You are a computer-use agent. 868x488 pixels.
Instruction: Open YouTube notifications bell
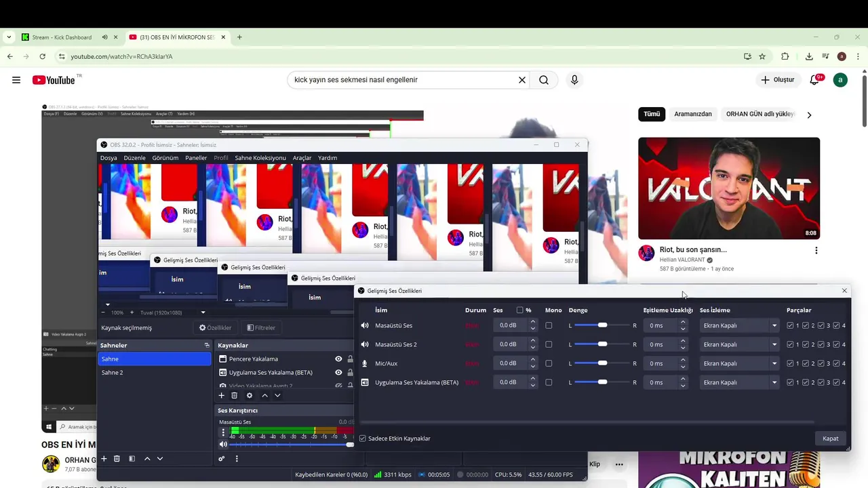pyautogui.click(x=814, y=80)
